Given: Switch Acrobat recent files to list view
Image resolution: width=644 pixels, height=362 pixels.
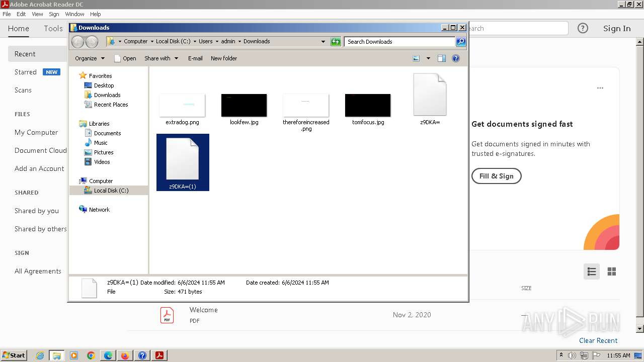Looking at the screenshot, I should pos(592,271).
